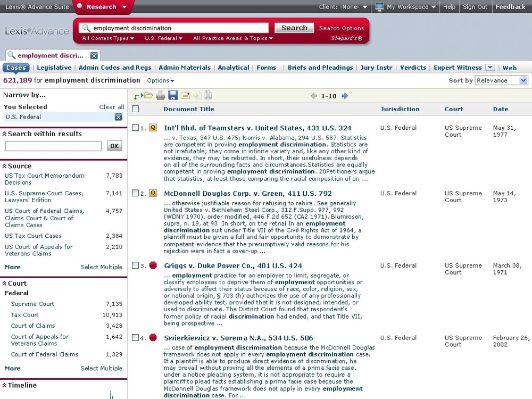
Task: Click the Feedback link
Action: (510, 7)
